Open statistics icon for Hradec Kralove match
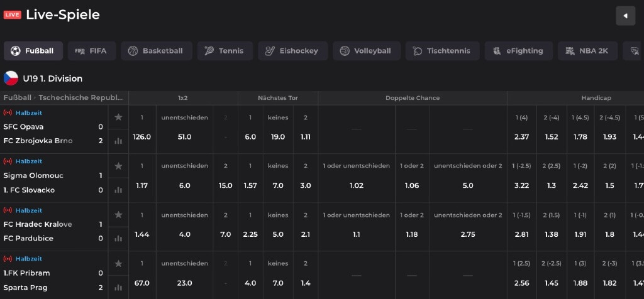Image resolution: width=644 pixels, height=299 pixels. point(118,238)
